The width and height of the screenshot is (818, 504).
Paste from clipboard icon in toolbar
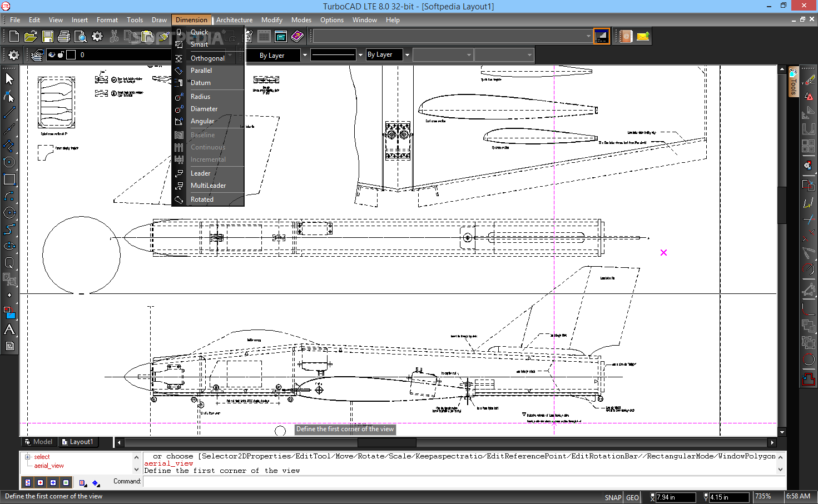tap(147, 37)
